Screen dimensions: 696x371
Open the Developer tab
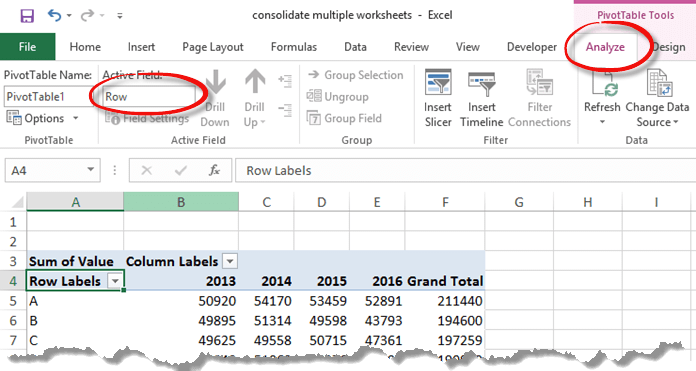[531, 47]
